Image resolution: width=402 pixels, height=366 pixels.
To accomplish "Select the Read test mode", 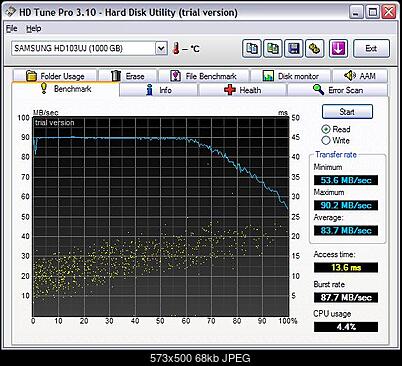I will click(336, 129).
